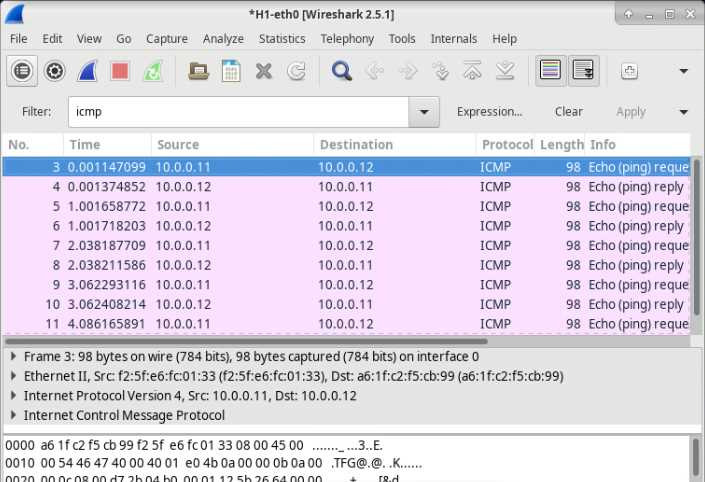The height and width of the screenshot is (482, 705).
Task: Sort by Length column header
Action: (561, 145)
